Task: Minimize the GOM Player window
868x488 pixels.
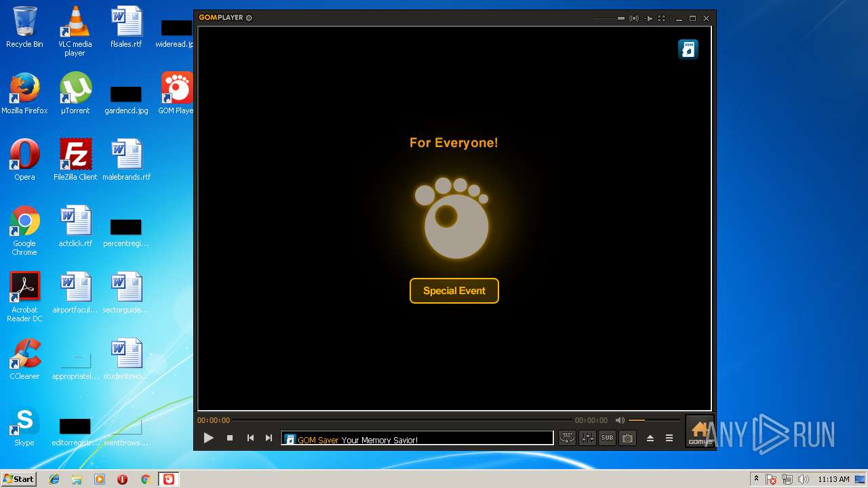Action: point(679,18)
